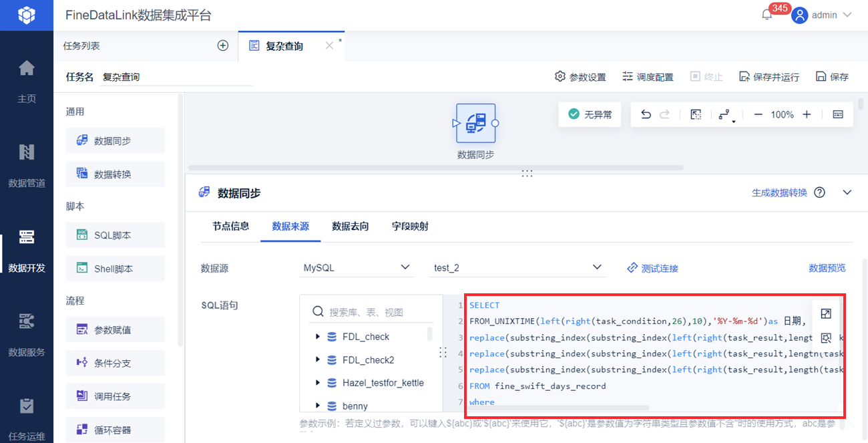The width and height of the screenshot is (868, 443).
Task: Add 循环容器 node from palette
Action: pyautogui.click(x=115, y=430)
